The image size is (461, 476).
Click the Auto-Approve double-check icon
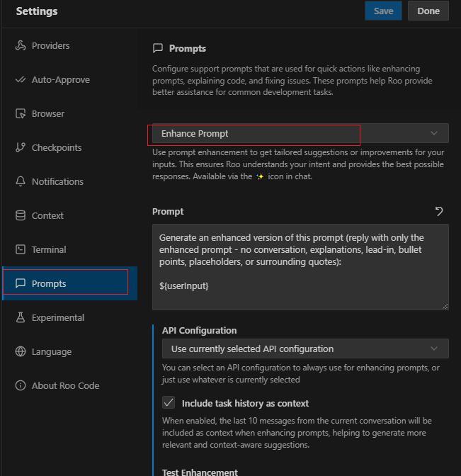(x=21, y=79)
